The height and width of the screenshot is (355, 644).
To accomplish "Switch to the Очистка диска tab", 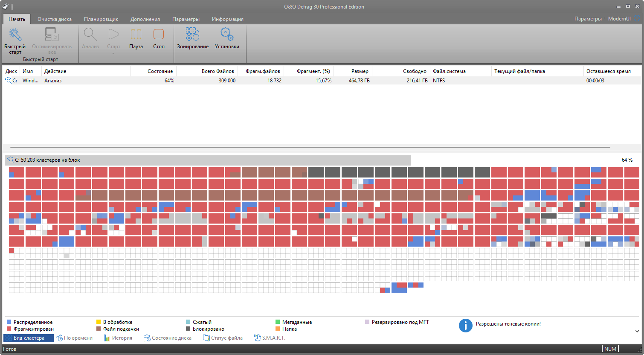I will tap(55, 19).
